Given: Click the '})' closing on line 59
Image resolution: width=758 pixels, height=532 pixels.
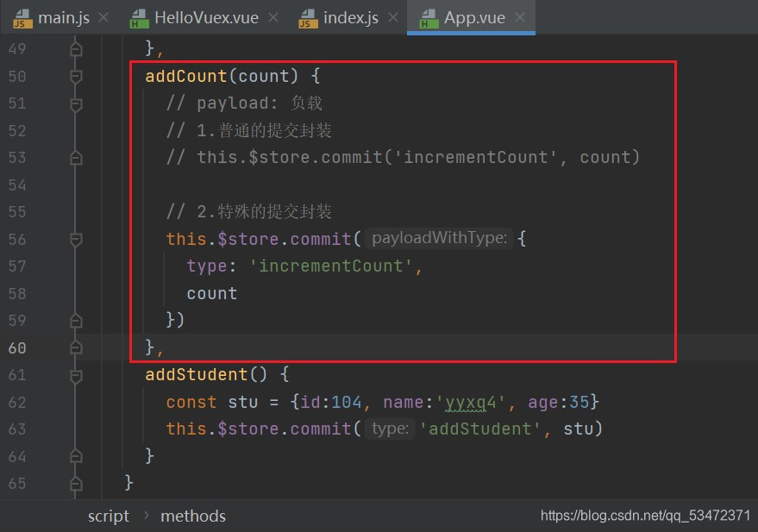Looking at the screenshot, I should [x=175, y=321].
